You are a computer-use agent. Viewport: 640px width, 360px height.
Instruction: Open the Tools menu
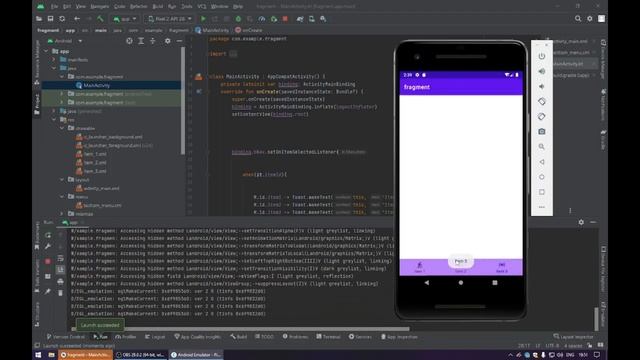(187, 7)
